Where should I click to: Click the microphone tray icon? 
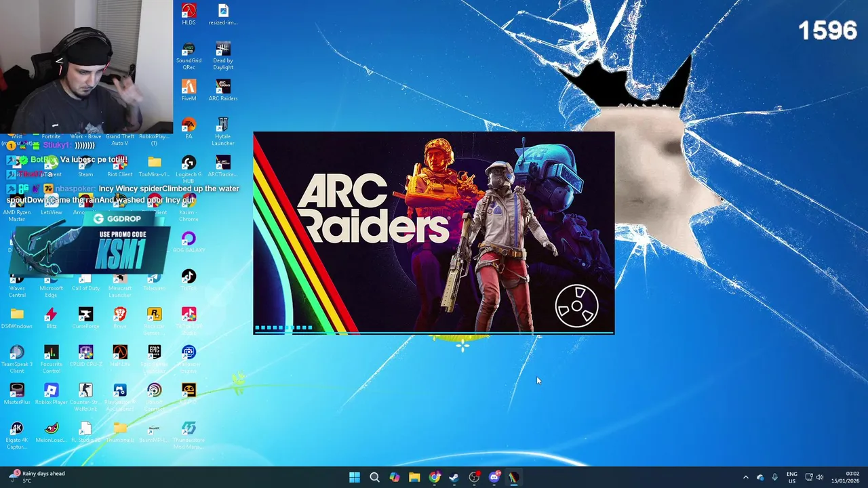tap(774, 477)
